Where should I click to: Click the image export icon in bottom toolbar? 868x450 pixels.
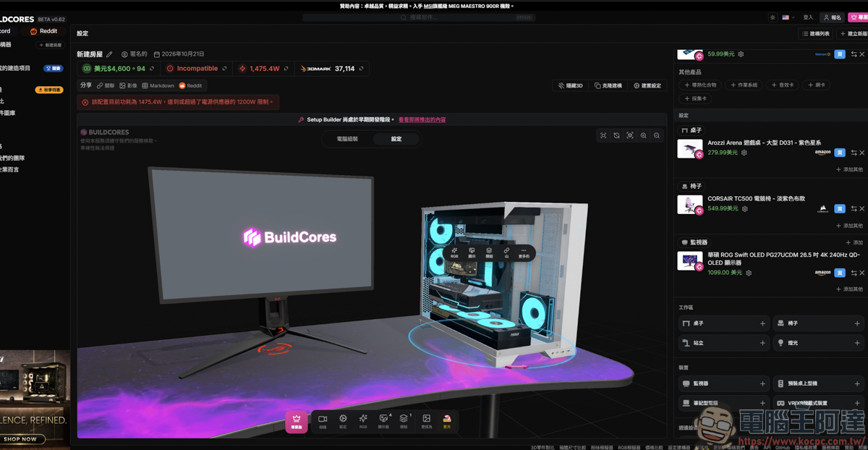click(x=426, y=420)
